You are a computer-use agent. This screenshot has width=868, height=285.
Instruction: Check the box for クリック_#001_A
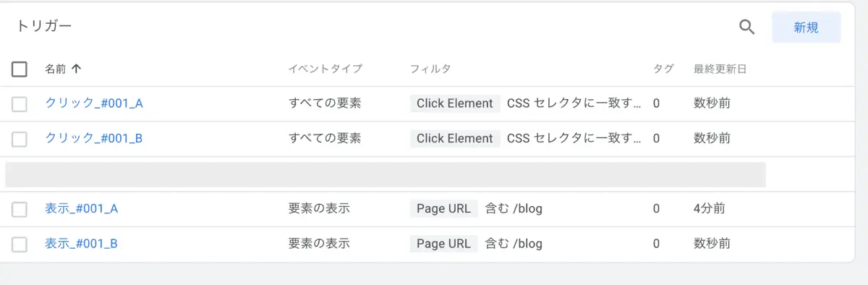pos(20,103)
